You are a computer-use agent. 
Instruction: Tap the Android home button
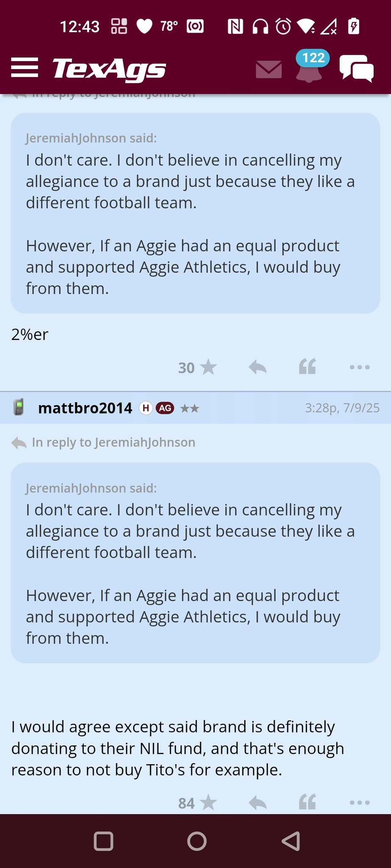(197, 841)
